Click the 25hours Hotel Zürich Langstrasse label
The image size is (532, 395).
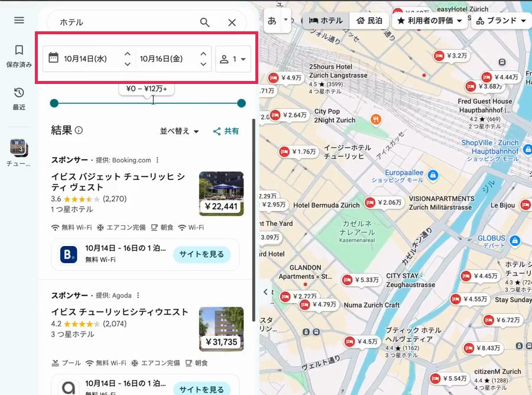(338, 71)
